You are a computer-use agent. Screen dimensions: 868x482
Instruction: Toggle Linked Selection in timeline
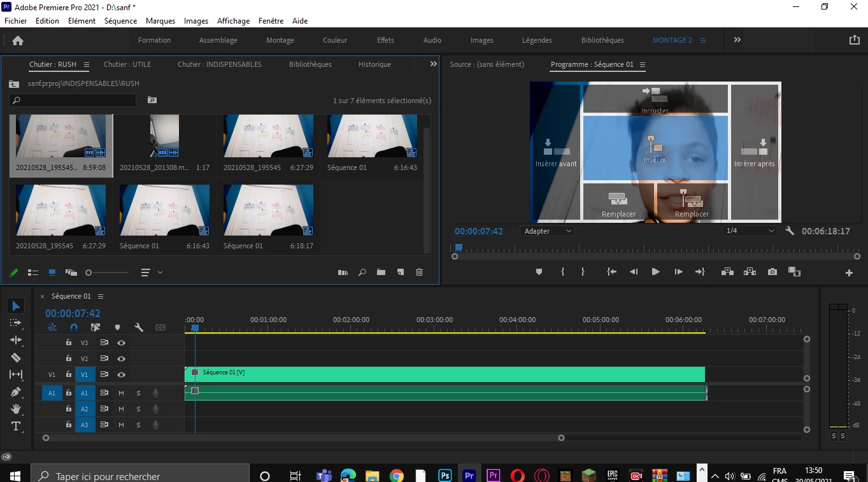click(x=96, y=327)
